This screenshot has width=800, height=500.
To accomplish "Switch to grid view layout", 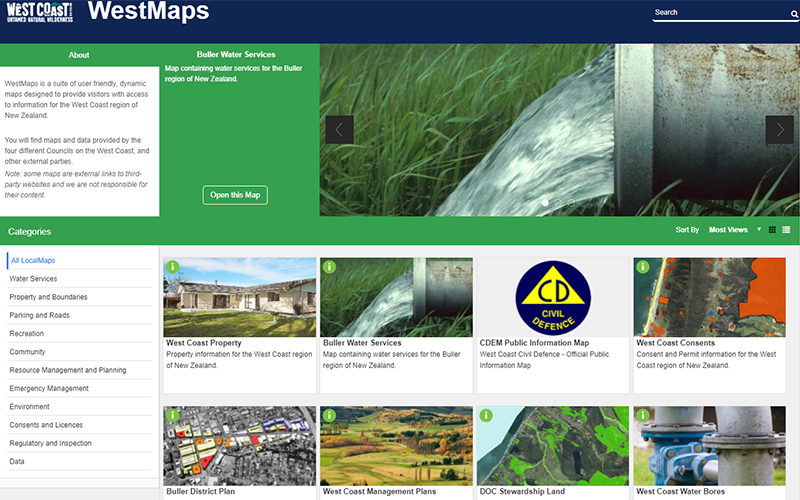I will click(x=772, y=230).
